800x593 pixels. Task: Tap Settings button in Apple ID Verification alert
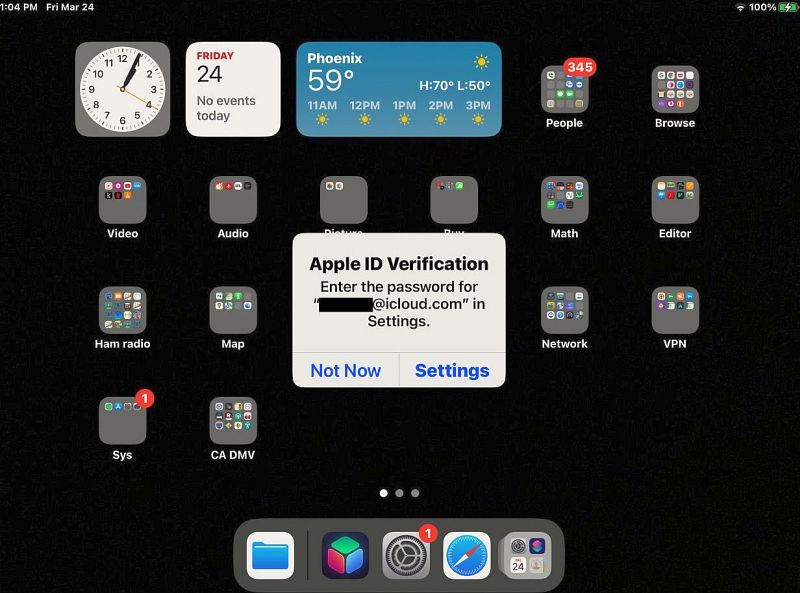point(452,370)
